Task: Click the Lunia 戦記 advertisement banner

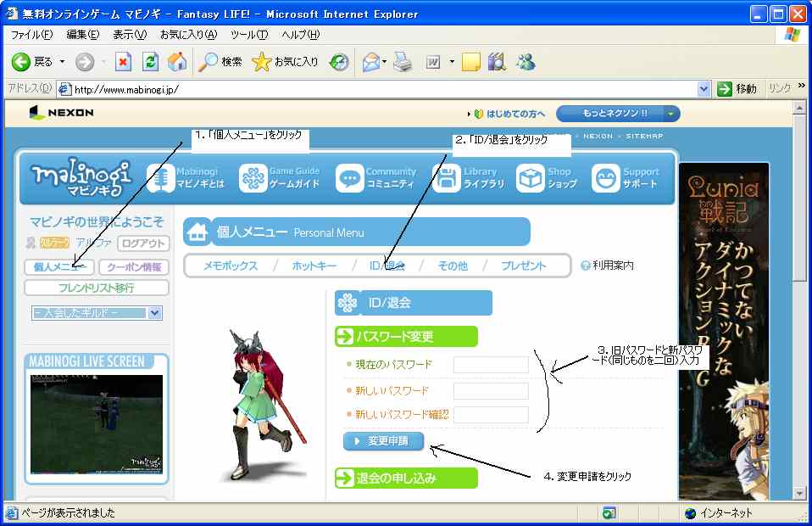Action: 724,332
